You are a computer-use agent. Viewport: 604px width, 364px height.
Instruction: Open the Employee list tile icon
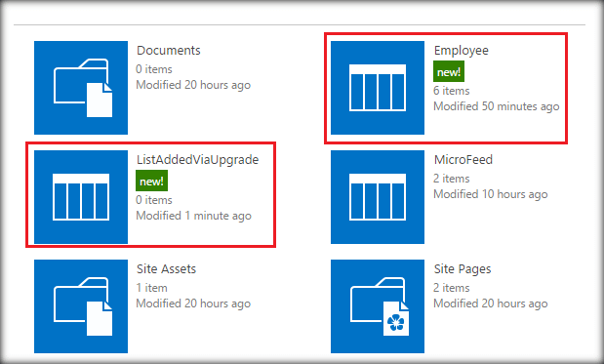tap(378, 88)
